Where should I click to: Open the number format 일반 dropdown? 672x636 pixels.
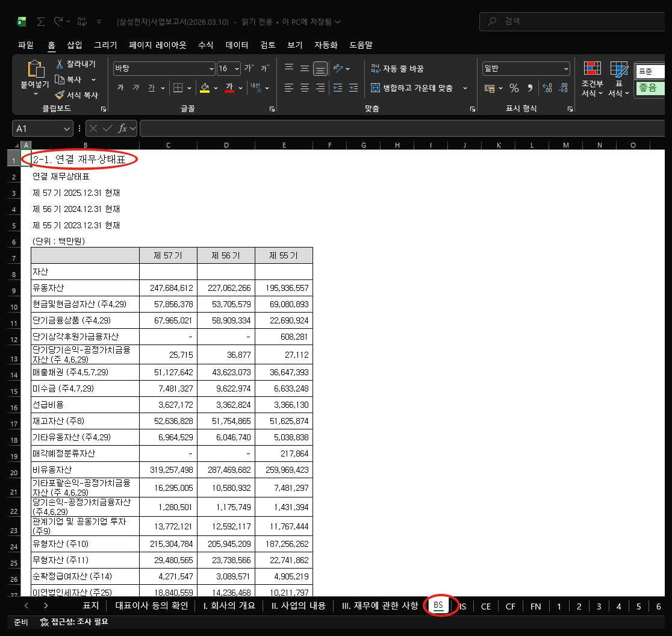point(565,69)
